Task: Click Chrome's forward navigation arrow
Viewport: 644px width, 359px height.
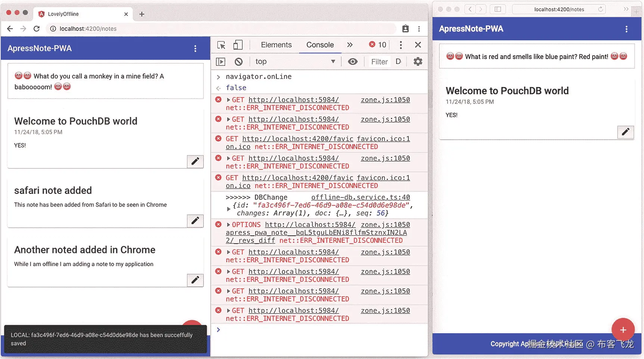Action: point(23,29)
